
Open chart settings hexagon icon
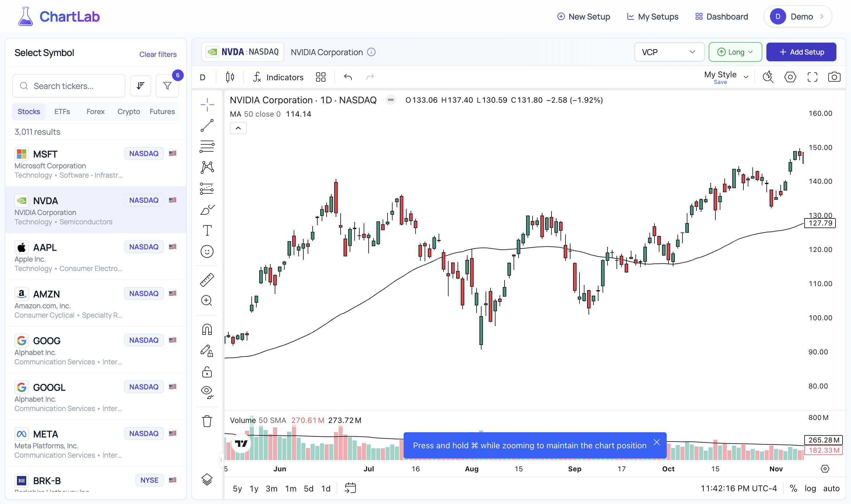pos(790,77)
